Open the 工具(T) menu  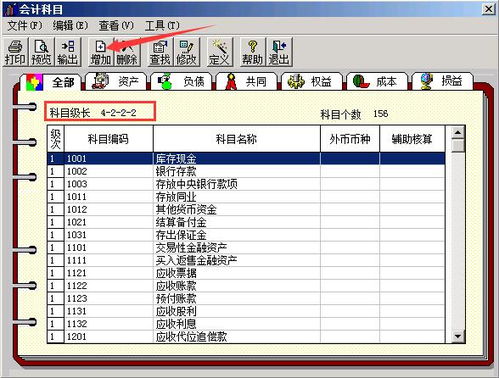[x=162, y=25]
